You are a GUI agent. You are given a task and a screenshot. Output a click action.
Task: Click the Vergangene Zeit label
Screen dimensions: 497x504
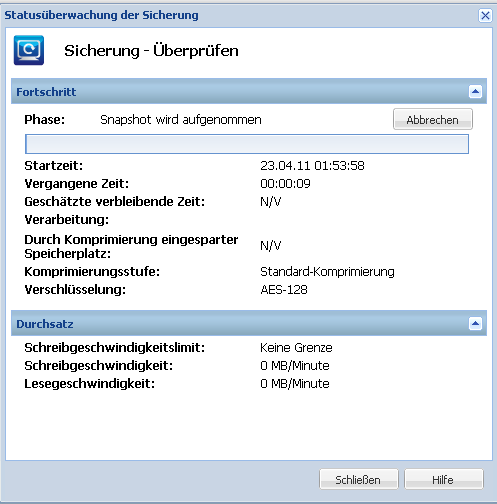pyautogui.click(x=77, y=184)
